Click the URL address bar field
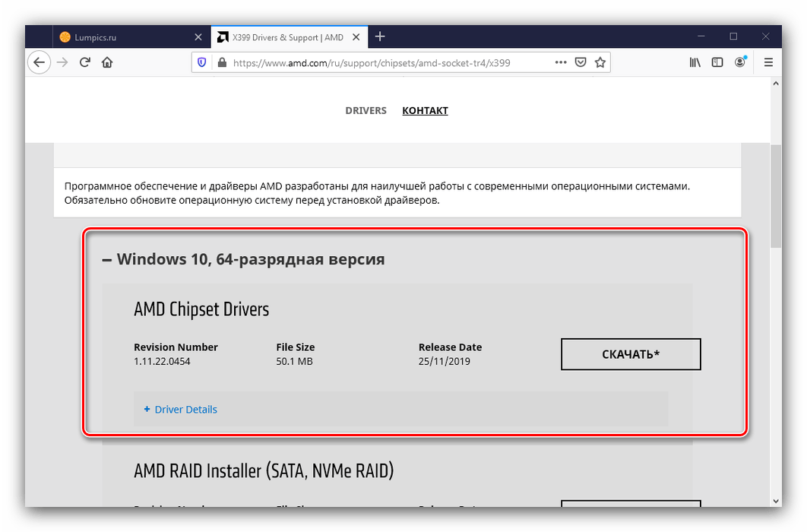The height and width of the screenshot is (532, 807). tap(380, 63)
